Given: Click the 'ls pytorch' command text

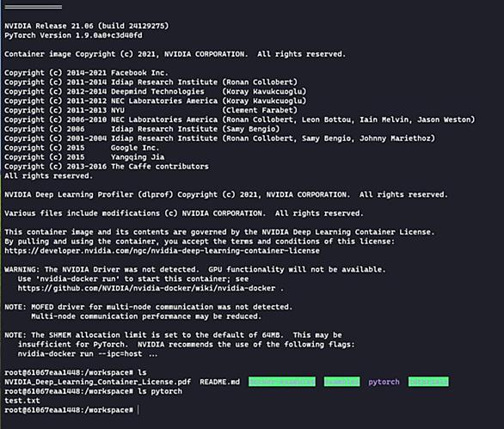Looking at the screenshot, I should pyautogui.click(x=160, y=391).
